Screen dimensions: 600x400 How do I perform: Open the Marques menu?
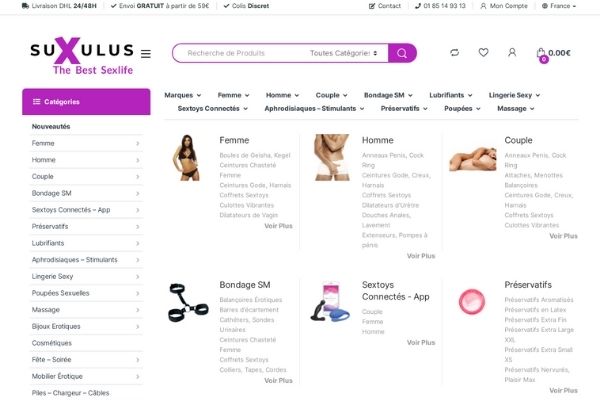click(x=183, y=95)
